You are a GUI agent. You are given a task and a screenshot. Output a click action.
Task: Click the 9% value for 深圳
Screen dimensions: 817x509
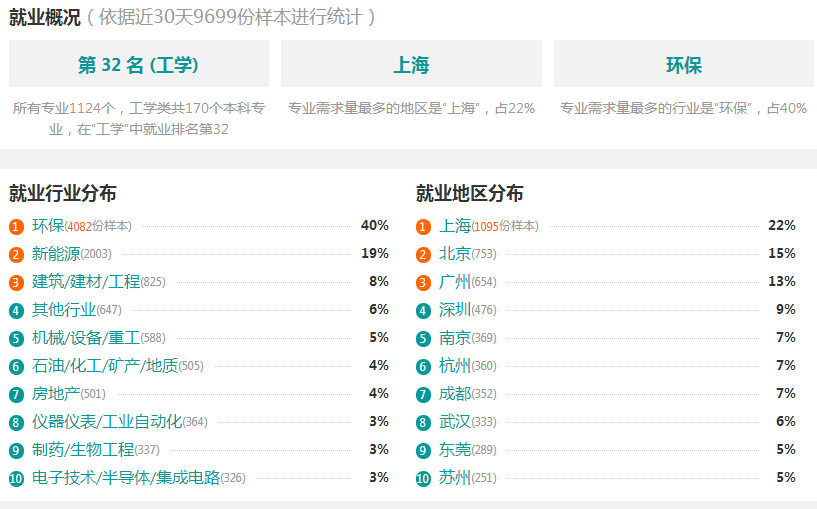[786, 310]
